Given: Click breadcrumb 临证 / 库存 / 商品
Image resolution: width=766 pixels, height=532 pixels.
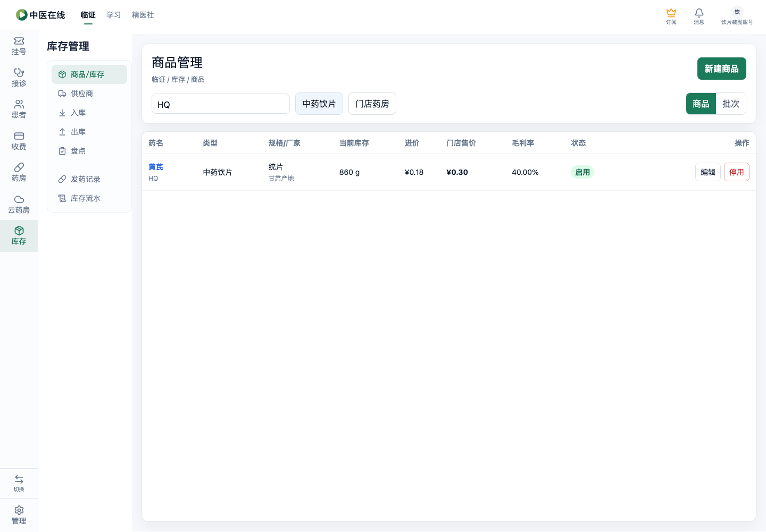Looking at the screenshot, I should (178, 79).
